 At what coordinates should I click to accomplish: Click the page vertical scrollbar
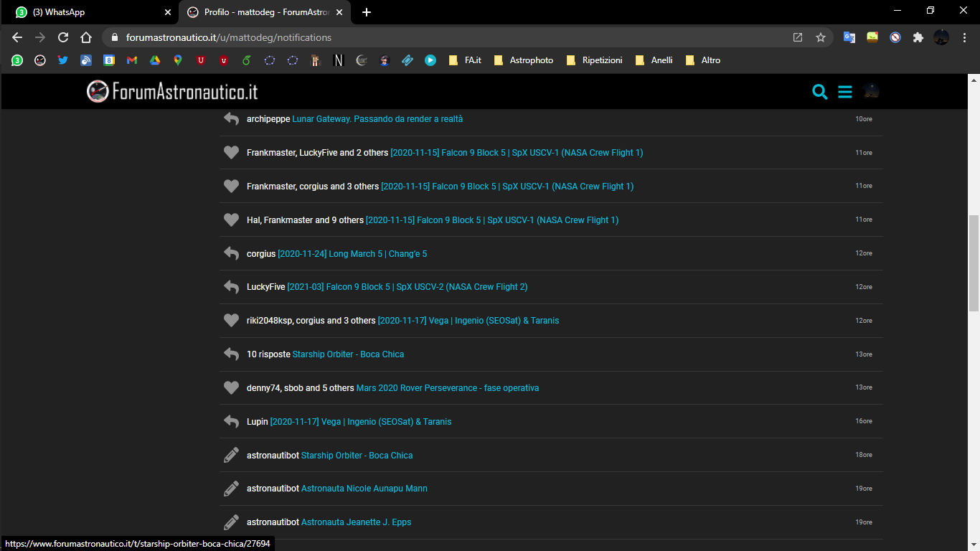[x=974, y=262]
